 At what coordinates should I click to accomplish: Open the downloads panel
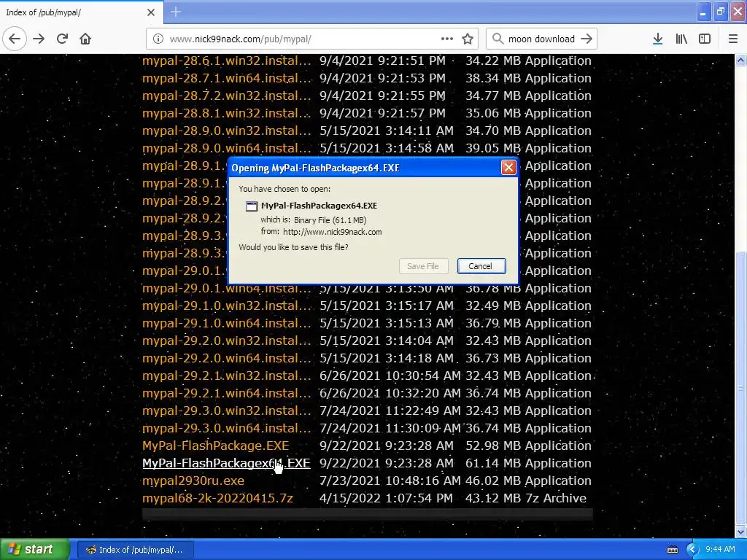pyautogui.click(x=657, y=39)
